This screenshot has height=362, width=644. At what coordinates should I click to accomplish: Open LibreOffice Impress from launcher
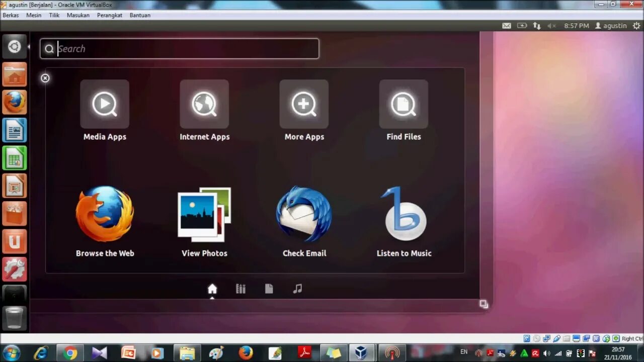coord(15,186)
